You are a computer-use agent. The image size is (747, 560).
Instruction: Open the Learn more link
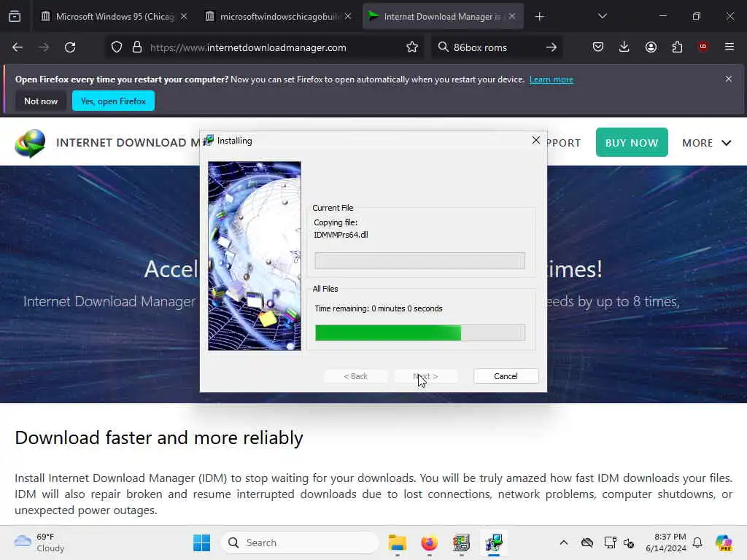coord(551,79)
